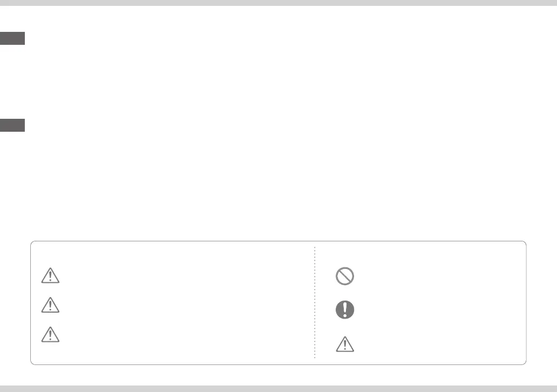Click blank area beside the lower gray tab
This screenshot has height=392, width=557.
pyautogui.click(x=284, y=125)
